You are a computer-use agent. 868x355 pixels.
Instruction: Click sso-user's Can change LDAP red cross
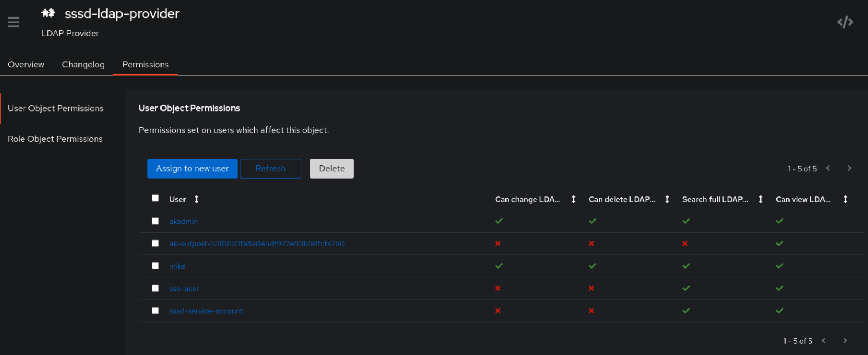498,288
